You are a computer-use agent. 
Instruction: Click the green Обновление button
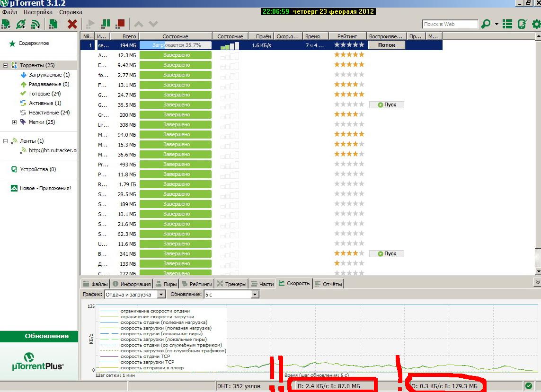tap(39, 336)
